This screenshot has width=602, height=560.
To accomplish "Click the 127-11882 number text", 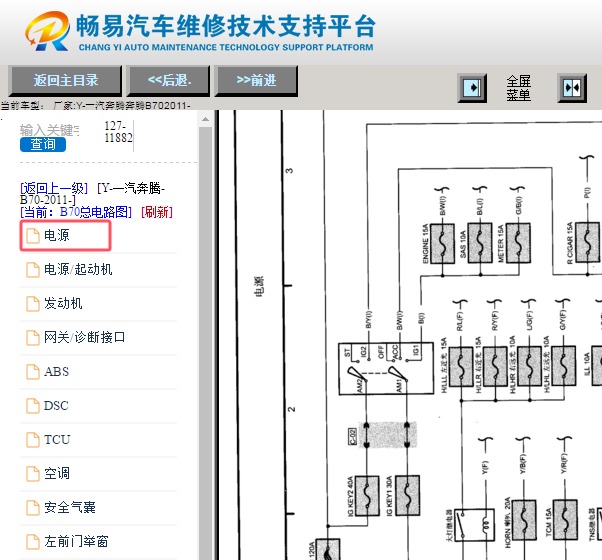I will click(118, 132).
